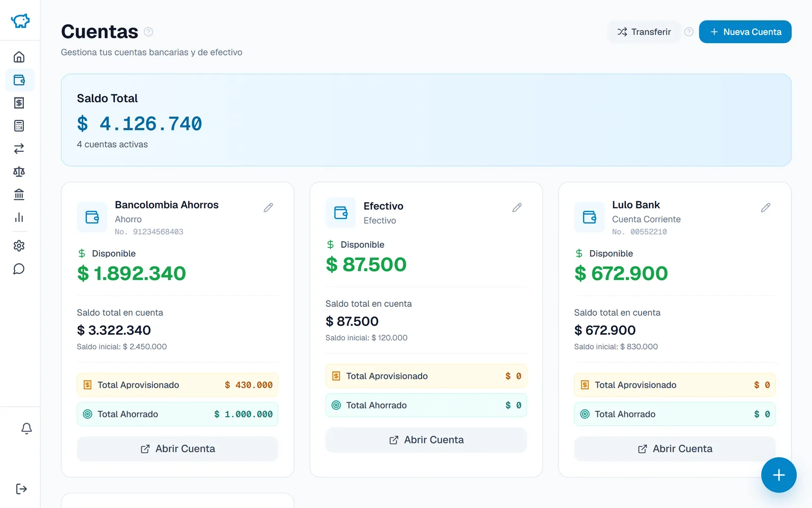This screenshot has height=508, width=812.
Task: Open Bancolombia account via Abrir Cuenta
Action: tap(178, 449)
